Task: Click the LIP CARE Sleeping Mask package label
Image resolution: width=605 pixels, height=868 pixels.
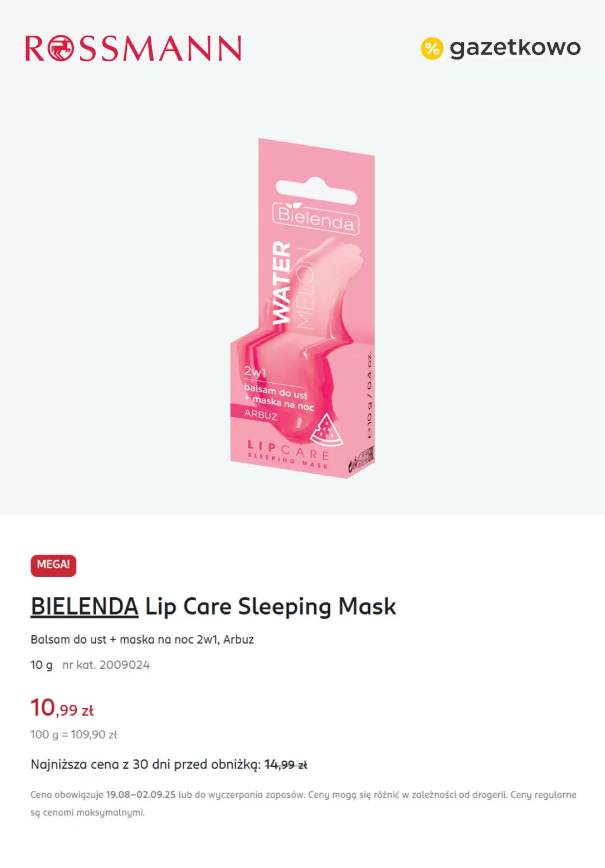Action: (288, 454)
